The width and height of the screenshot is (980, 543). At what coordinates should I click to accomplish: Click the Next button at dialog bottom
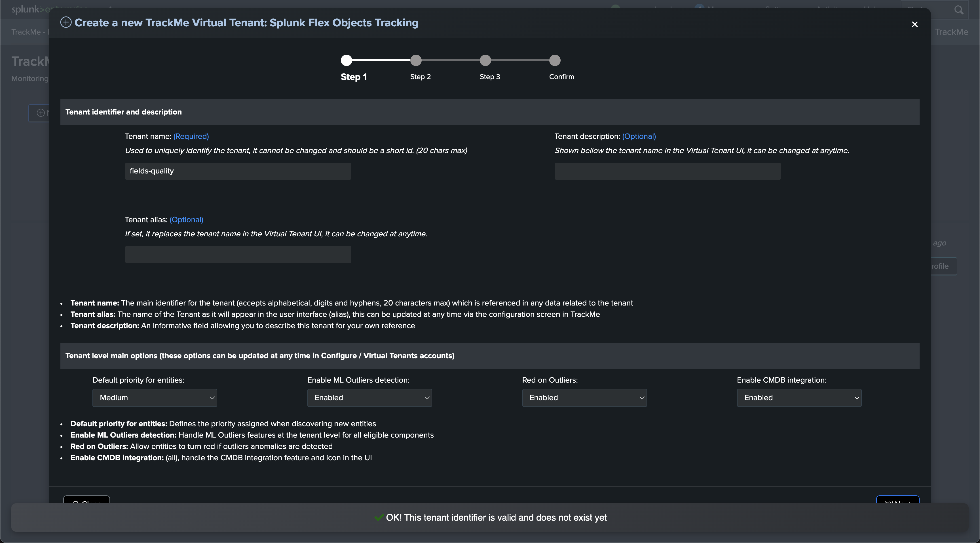click(897, 500)
